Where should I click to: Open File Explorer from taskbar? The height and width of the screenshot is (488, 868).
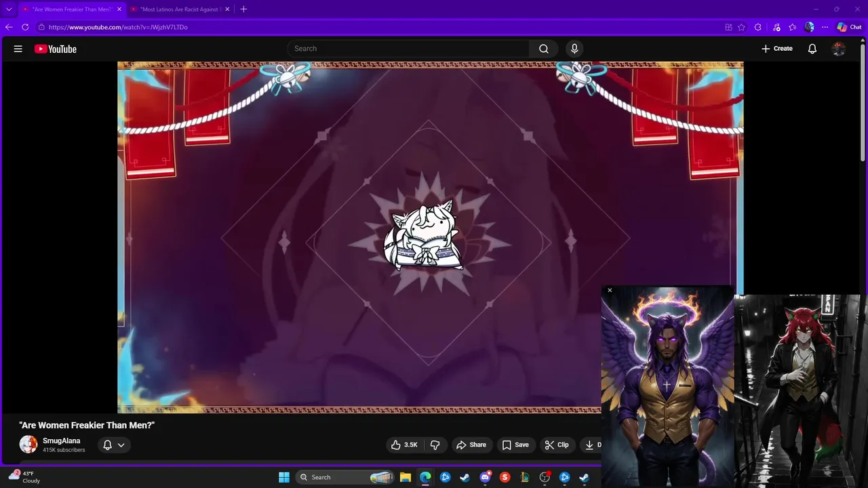(406, 477)
